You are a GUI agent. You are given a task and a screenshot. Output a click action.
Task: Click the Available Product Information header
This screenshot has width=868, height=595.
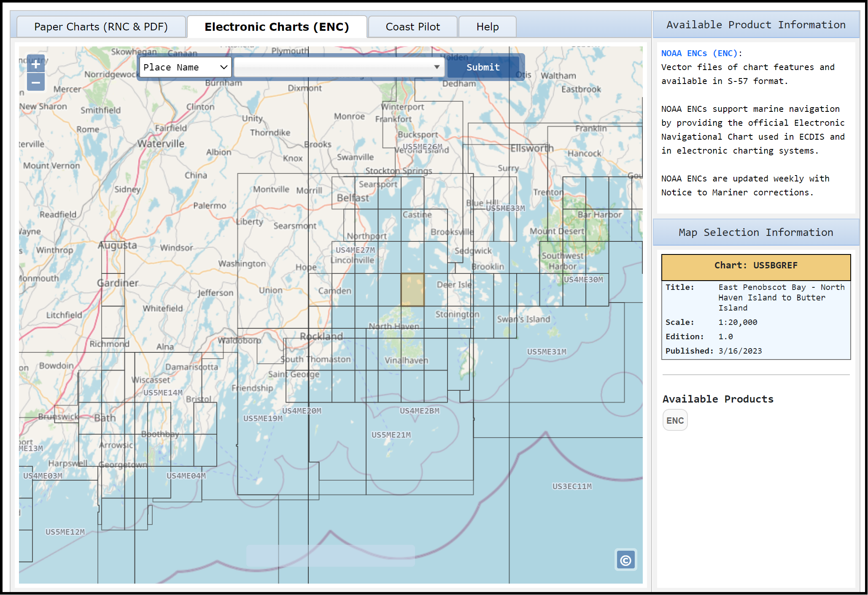click(x=756, y=24)
